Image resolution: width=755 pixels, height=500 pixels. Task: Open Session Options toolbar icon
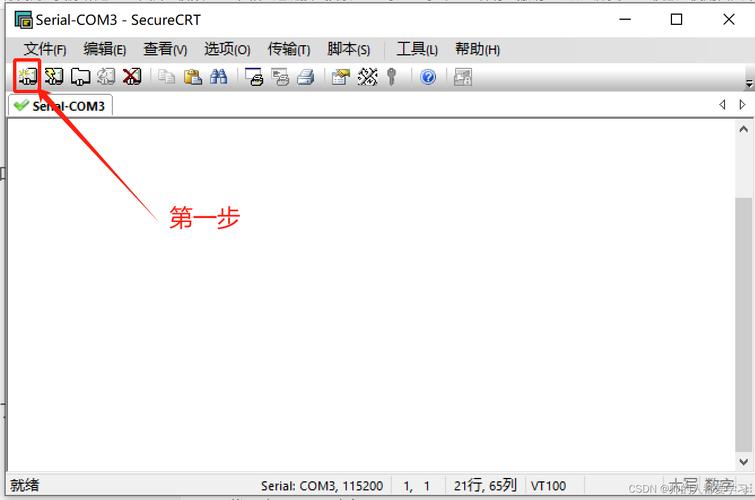[x=340, y=77]
